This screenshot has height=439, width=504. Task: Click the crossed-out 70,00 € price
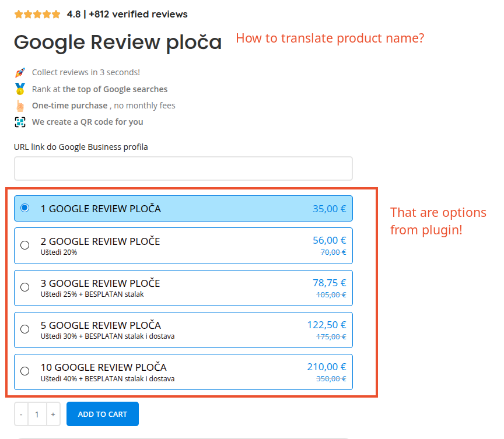333,252
